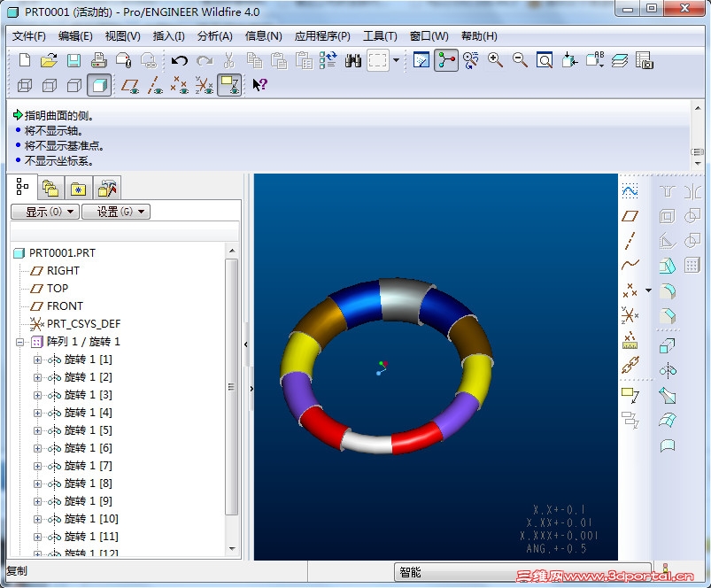Open the annotation feature tool

pos(630,395)
